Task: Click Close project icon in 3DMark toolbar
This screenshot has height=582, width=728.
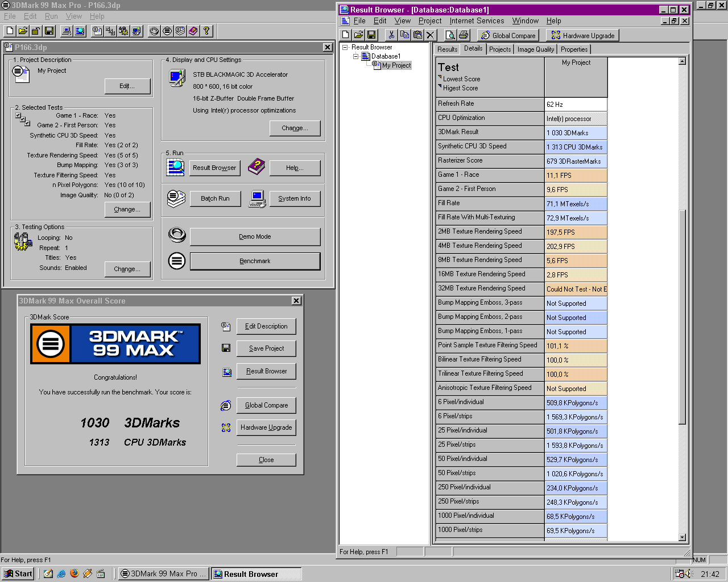Action: pyautogui.click(x=36, y=31)
